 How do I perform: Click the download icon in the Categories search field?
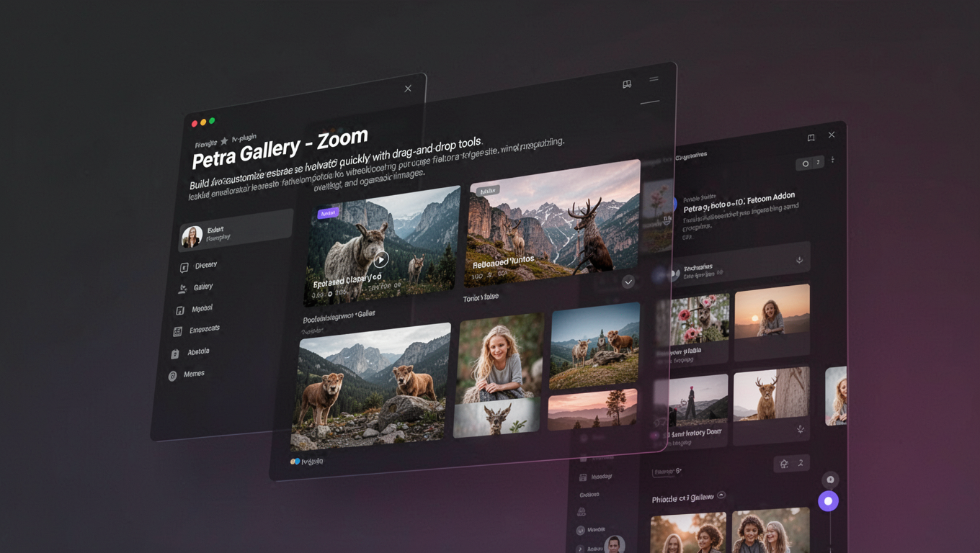pyautogui.click(x=799, y=259)
